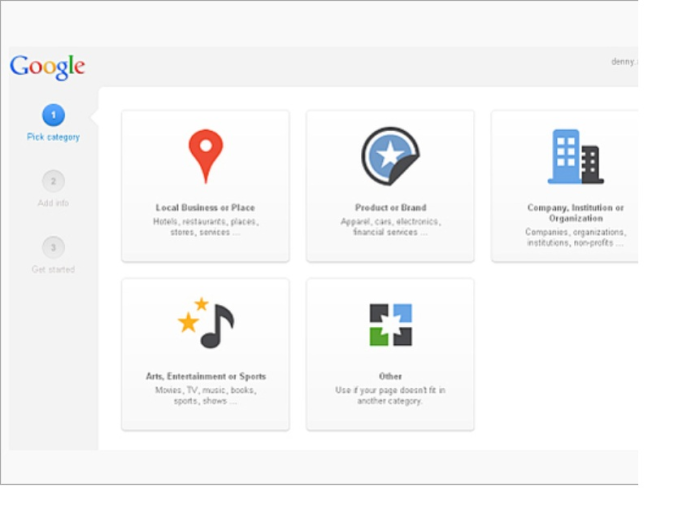Choose the star sticker Product or Brand icon
The image size is (700, 523).
(x=390, y=156)
